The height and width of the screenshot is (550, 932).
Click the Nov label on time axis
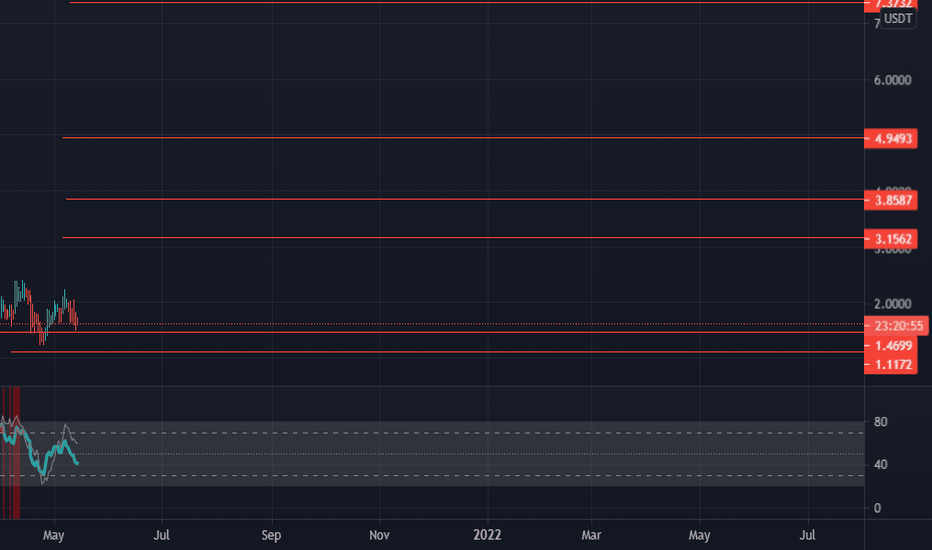click(379, 535)
